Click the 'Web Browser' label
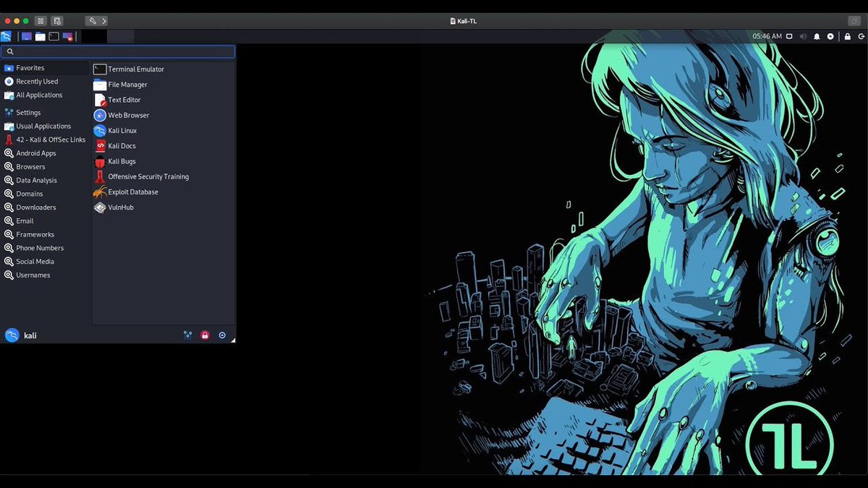The image size is (868, 488). point(129,115)
